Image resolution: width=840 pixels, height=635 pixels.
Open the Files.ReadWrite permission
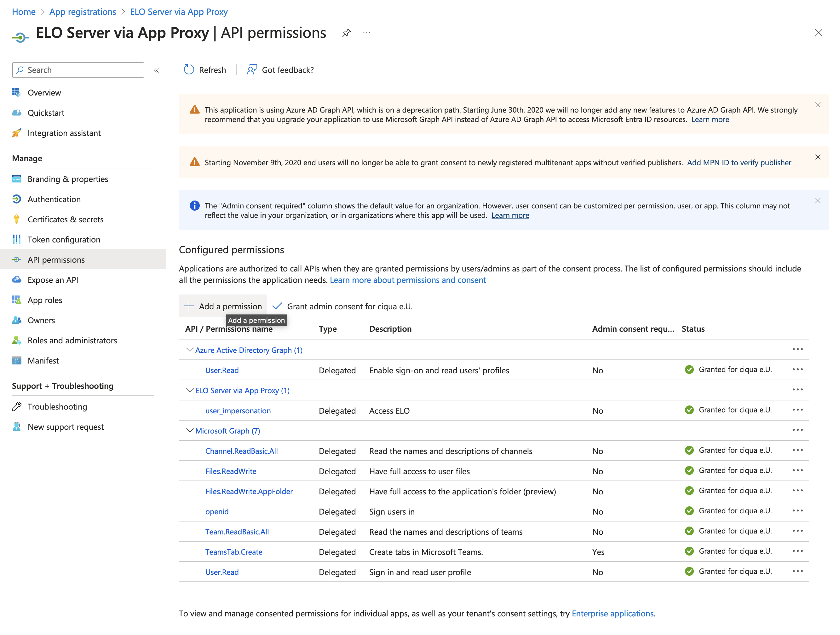click(231, 471)
